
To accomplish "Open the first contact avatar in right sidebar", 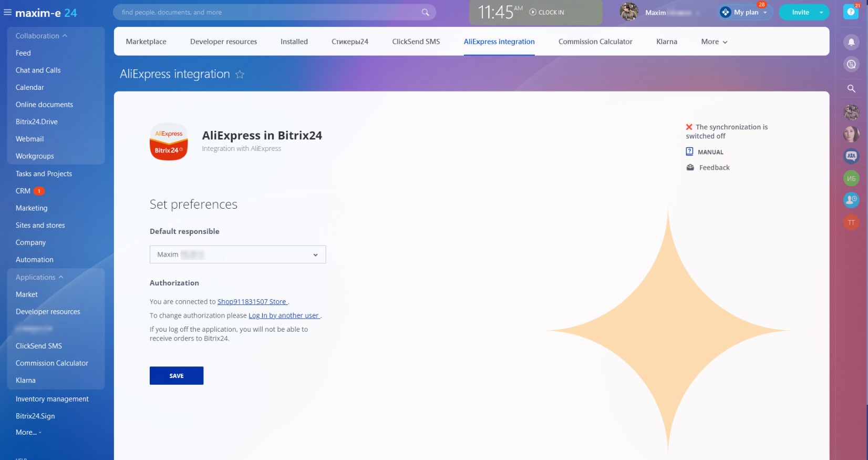I will (851, 111).
